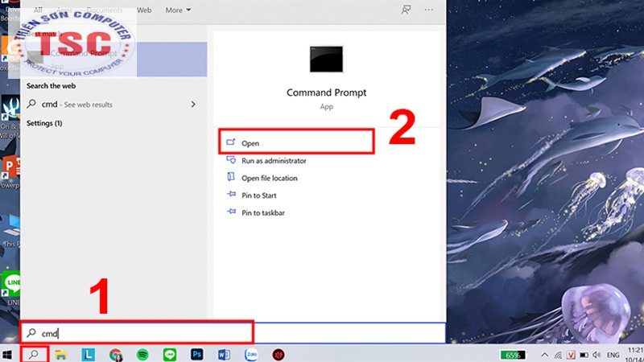Open the Wi-Fi network flyout
The height and width of the screenshot is (362, 644).
tap(558, 355)
